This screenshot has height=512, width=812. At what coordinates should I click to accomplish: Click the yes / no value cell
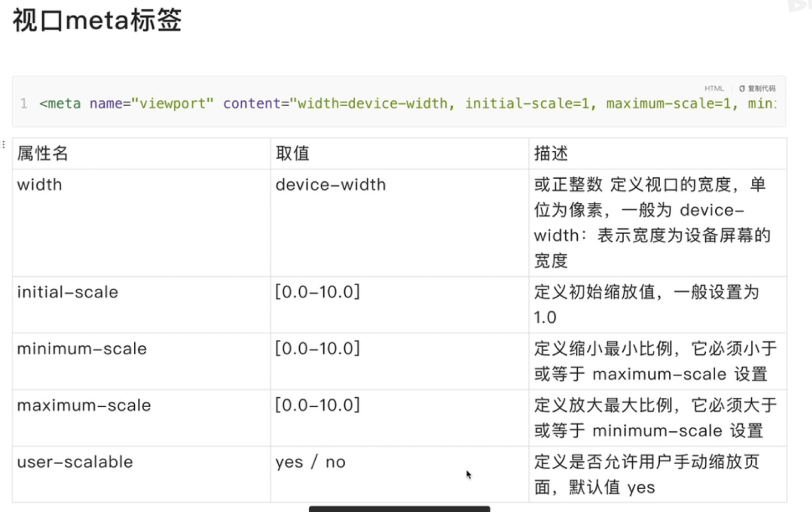tap(400, 475)
